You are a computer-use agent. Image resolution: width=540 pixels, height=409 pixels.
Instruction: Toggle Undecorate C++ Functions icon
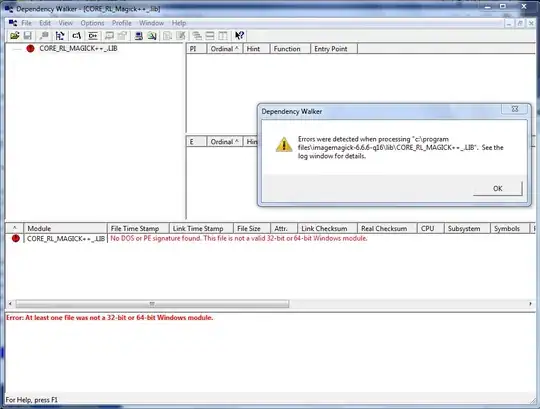[x=93, y=35]
